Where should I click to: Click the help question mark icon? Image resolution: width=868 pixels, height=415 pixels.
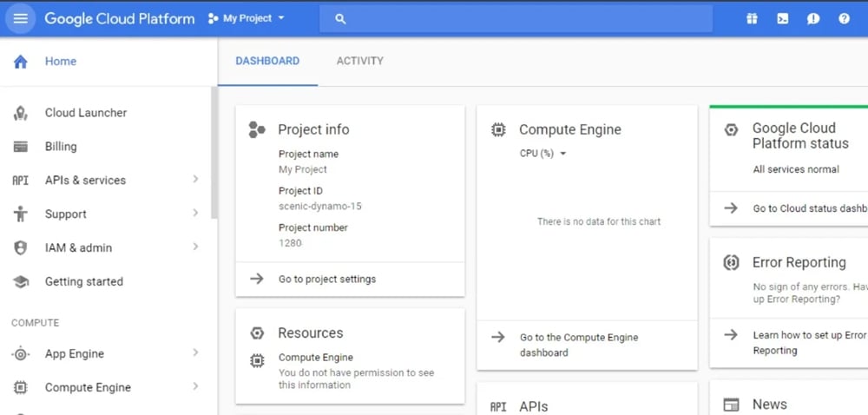[x=844, y=18]
